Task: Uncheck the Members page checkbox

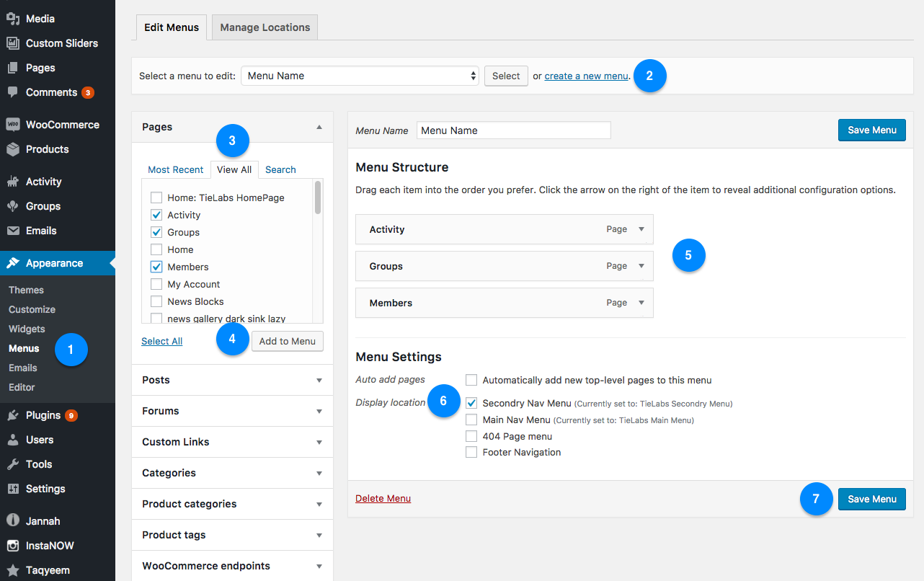Action: coord(156,267)
